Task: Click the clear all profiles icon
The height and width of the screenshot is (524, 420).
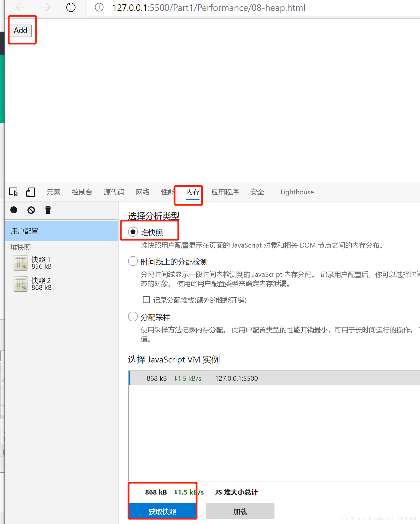Action: coord(31,210)
